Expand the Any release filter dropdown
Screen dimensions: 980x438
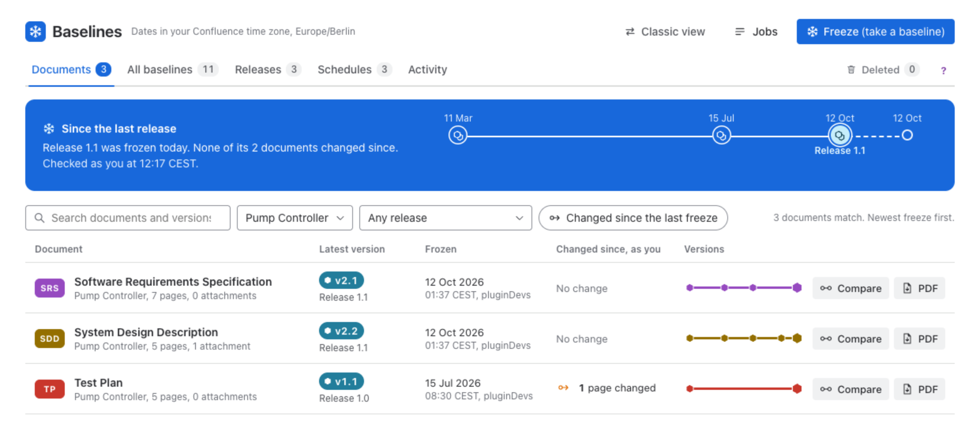(x=445, y=218)
